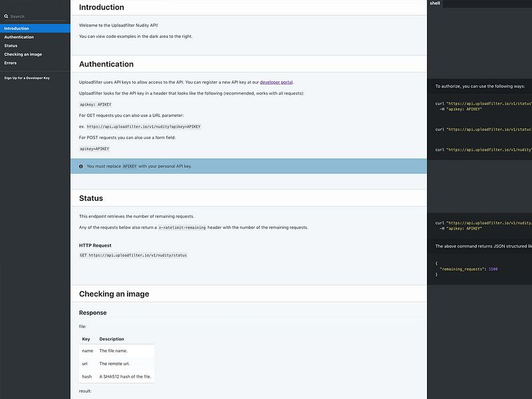The height and width of the screenshot is (399, 532).
Task: Click 'For POST requests' sentence
Action: click(x=127, y=138)
